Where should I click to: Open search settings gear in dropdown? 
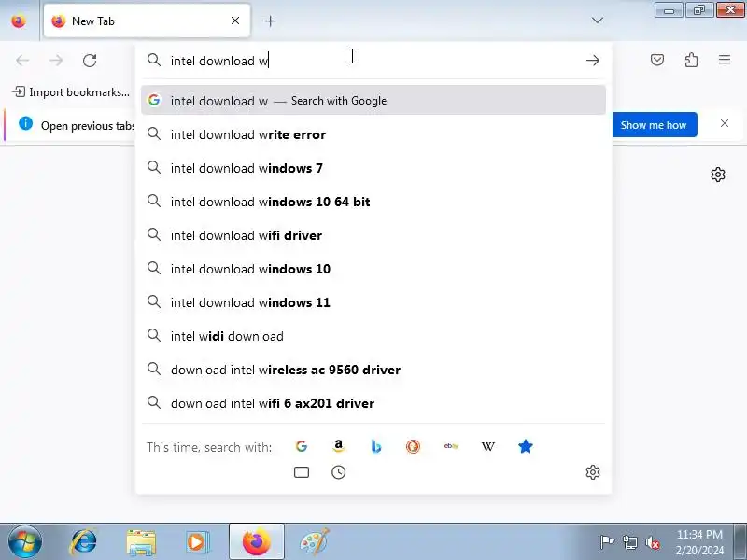593,472
